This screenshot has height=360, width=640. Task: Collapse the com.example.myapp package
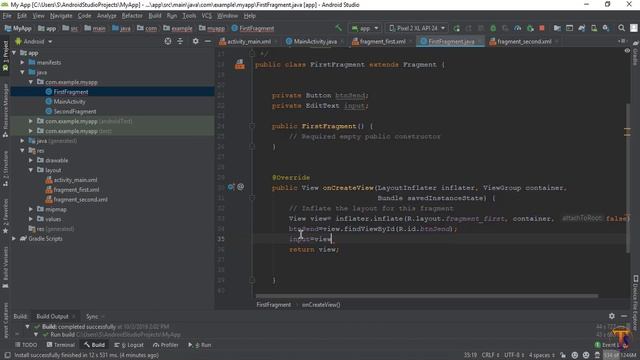[31, 82]
